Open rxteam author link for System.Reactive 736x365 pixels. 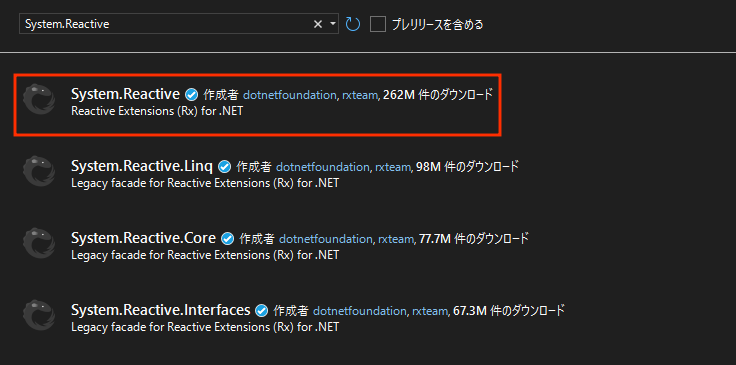(360, 95)
